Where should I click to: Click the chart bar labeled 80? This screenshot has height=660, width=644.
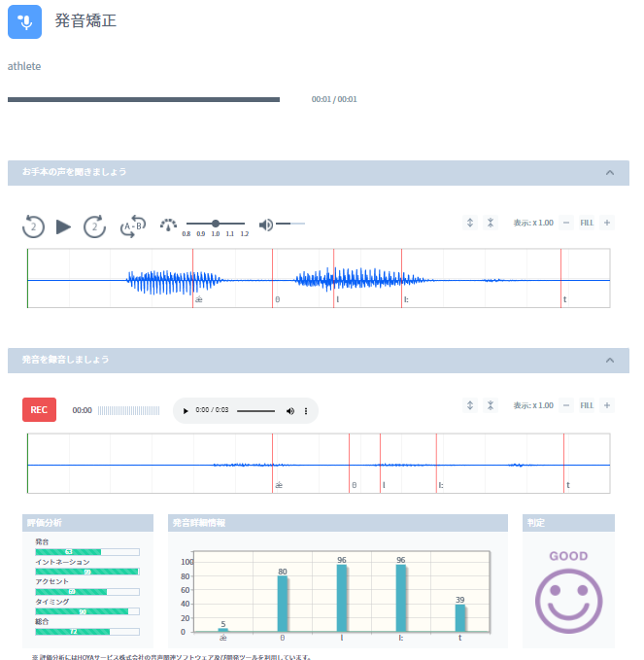click(283, 604)
